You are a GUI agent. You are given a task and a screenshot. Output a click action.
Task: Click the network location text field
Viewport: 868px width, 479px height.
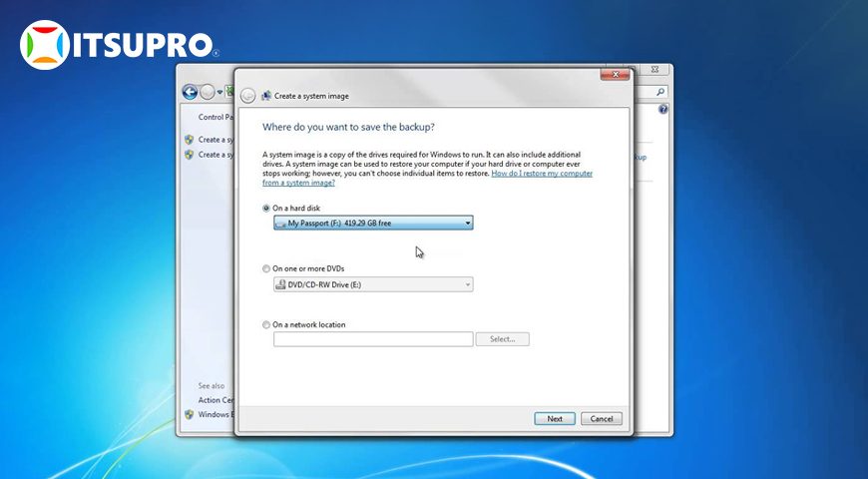coord(373,339)
